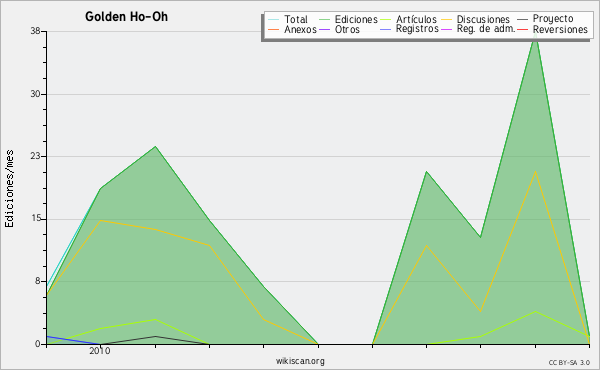Screen dimensions: 600x370
Task: Select the 'Reversiones' legend entry
Action: coord(560,29)
